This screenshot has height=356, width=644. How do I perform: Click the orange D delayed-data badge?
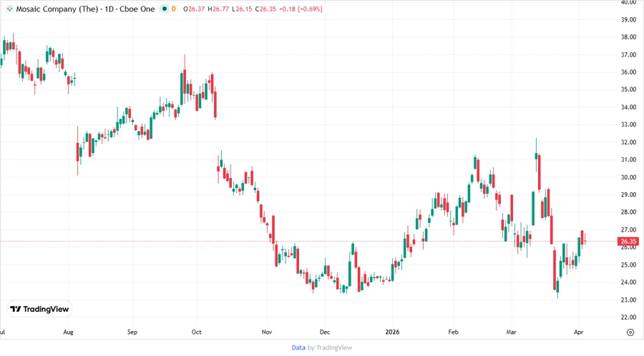(174, 9)
